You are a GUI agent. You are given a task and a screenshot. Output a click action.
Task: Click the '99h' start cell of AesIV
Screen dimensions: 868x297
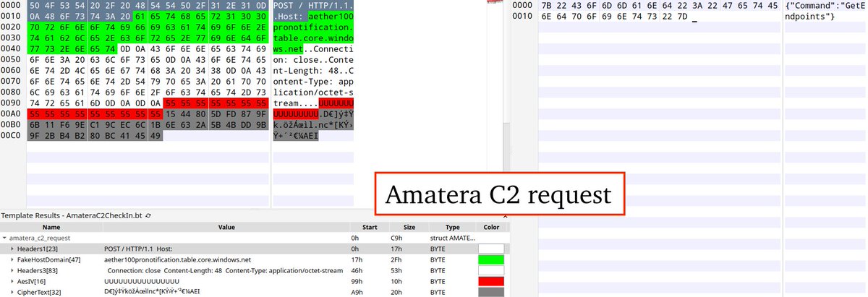tap(356, 280)
